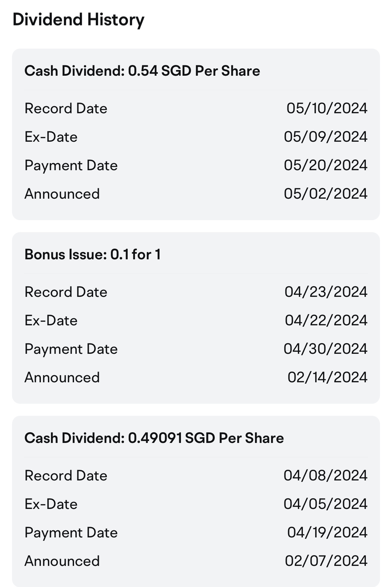
Task: Select the 04/05/2024 ex-date value
Action: tap(325, 504)
